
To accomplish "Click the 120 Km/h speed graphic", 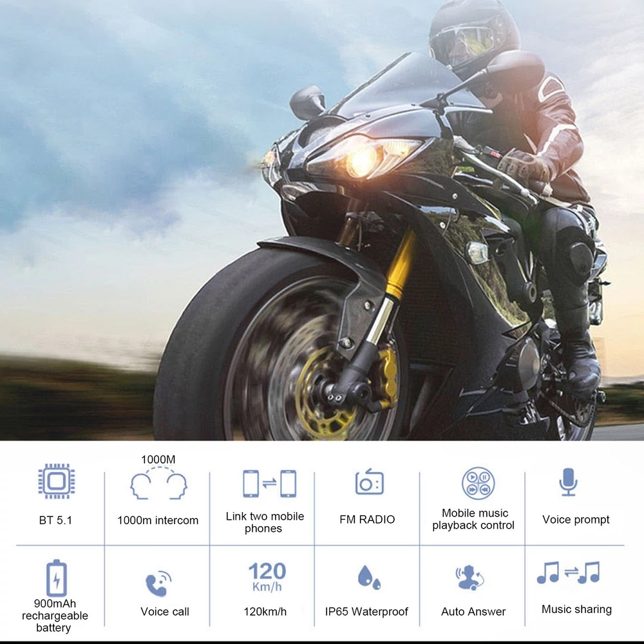I will (x=267, y=576).
